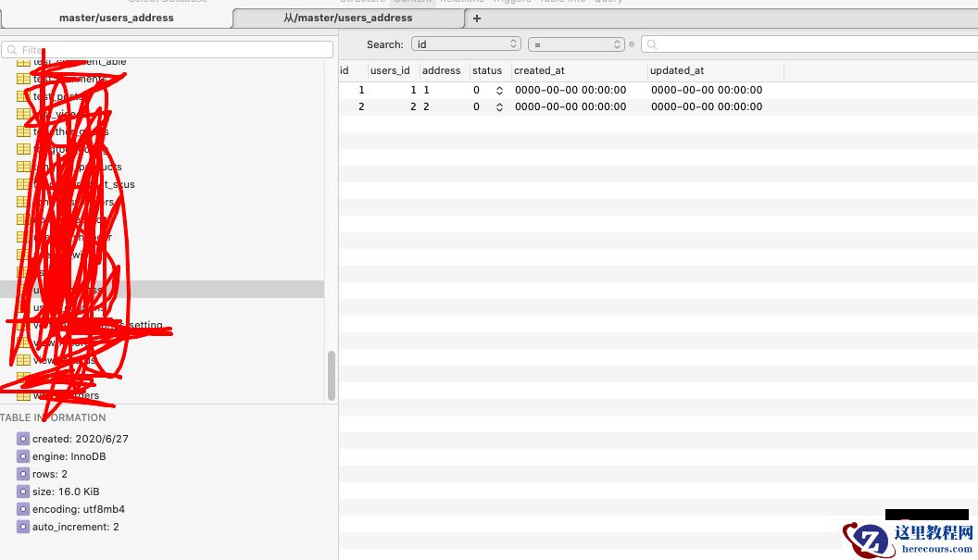This screenshot has height=560, width=978.
Task: Click the icon beside 'created: 2020/6/27'
Action: (23, 439)
